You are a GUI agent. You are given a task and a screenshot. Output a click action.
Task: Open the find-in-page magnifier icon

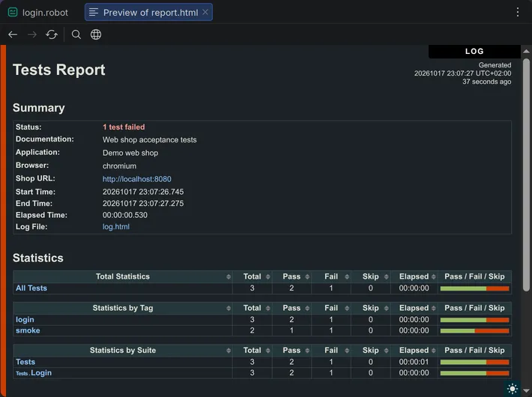pos(76,34)
